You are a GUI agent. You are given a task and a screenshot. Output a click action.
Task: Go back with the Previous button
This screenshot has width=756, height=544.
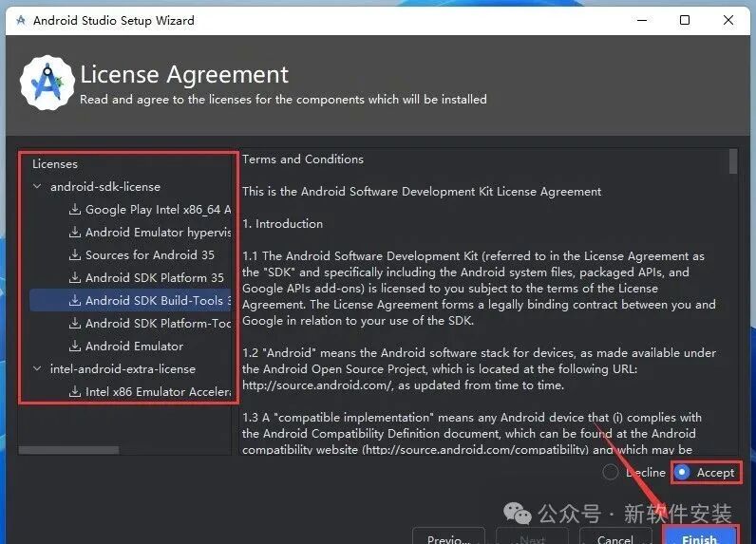coord(448,537)
